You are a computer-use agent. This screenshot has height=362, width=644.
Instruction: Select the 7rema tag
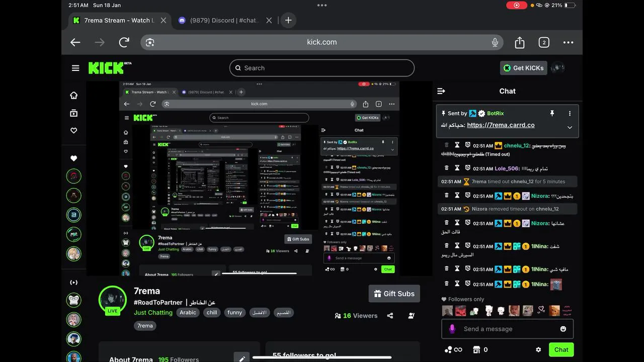pyautogui.click(x=145, y=326)
